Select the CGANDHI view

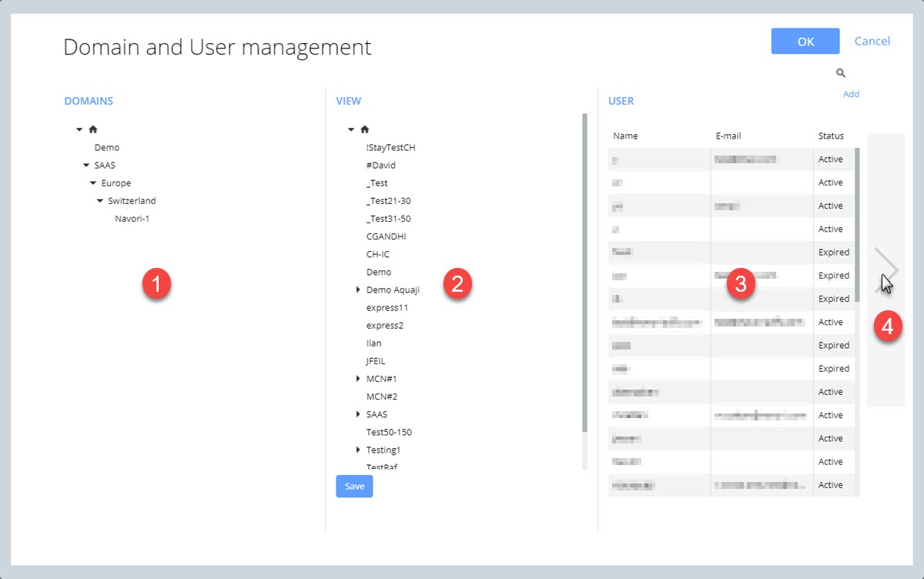click(387, 236)
